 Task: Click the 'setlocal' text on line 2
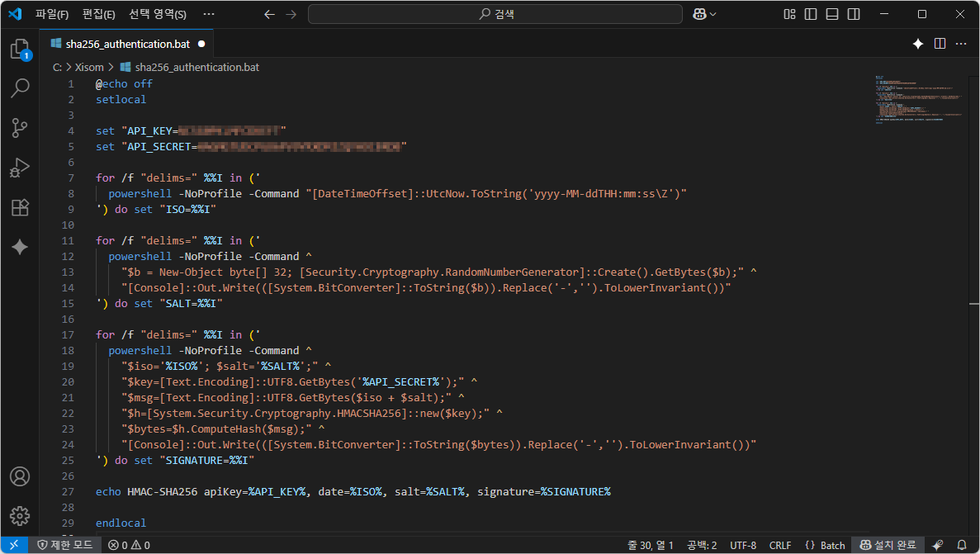(x=121, y=99)
